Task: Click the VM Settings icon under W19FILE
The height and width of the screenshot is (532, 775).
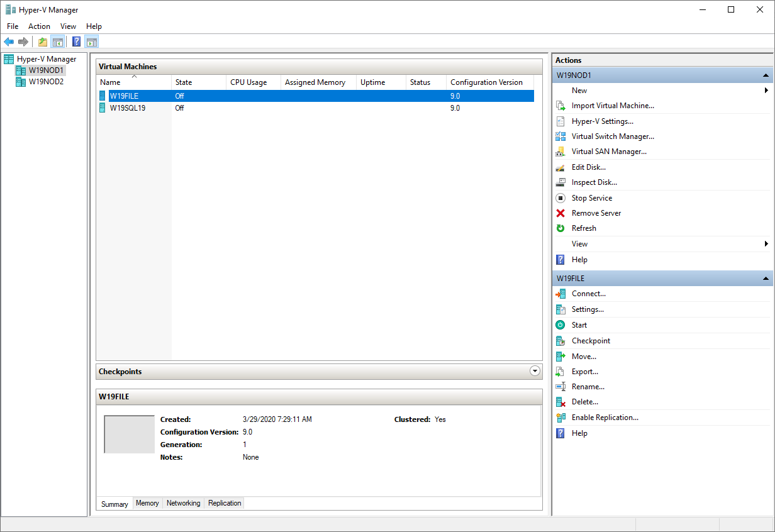Action: [560, 309]
